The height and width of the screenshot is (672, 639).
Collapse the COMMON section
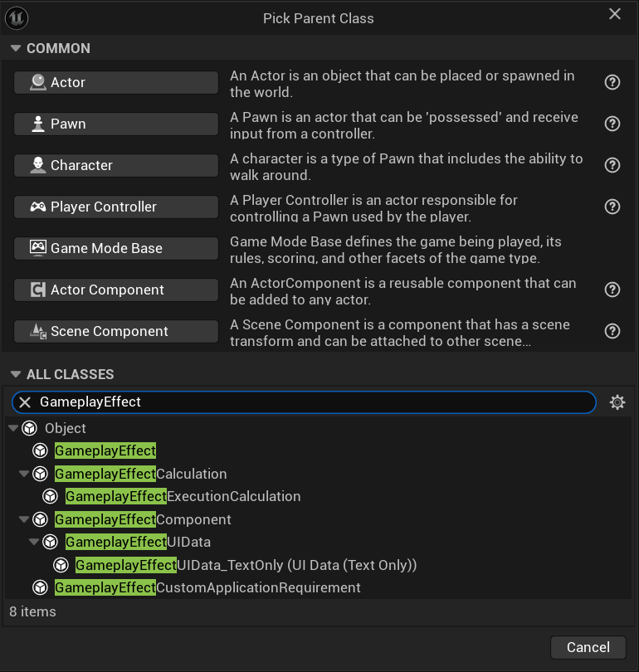coord(16,48)
